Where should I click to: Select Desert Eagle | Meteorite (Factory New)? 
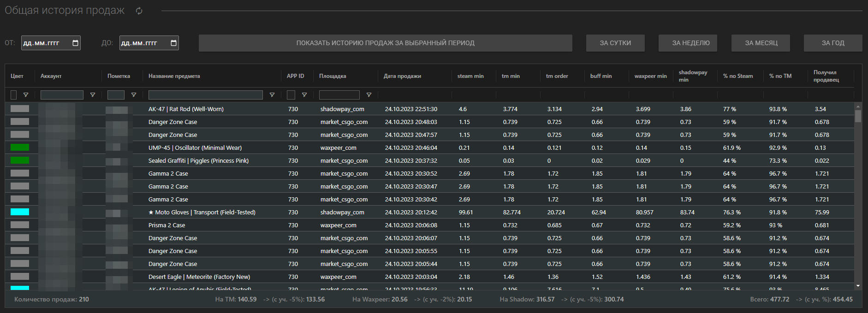click(199, 277)
